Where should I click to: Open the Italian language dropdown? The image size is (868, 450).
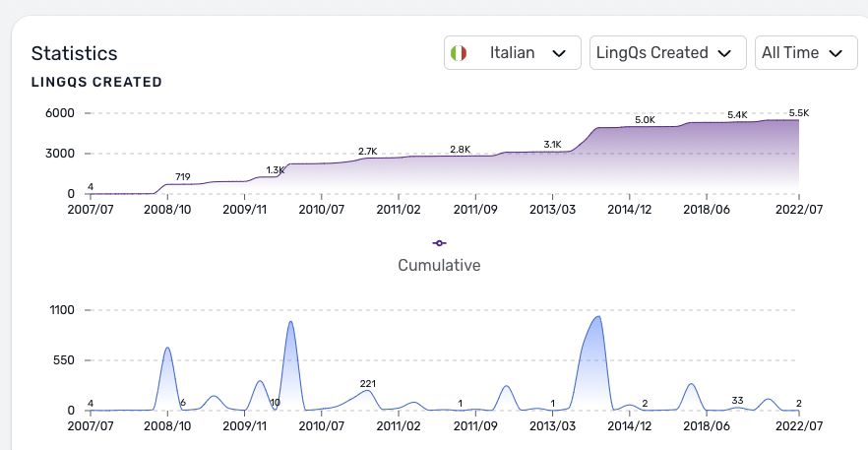(x=512, y=52)
